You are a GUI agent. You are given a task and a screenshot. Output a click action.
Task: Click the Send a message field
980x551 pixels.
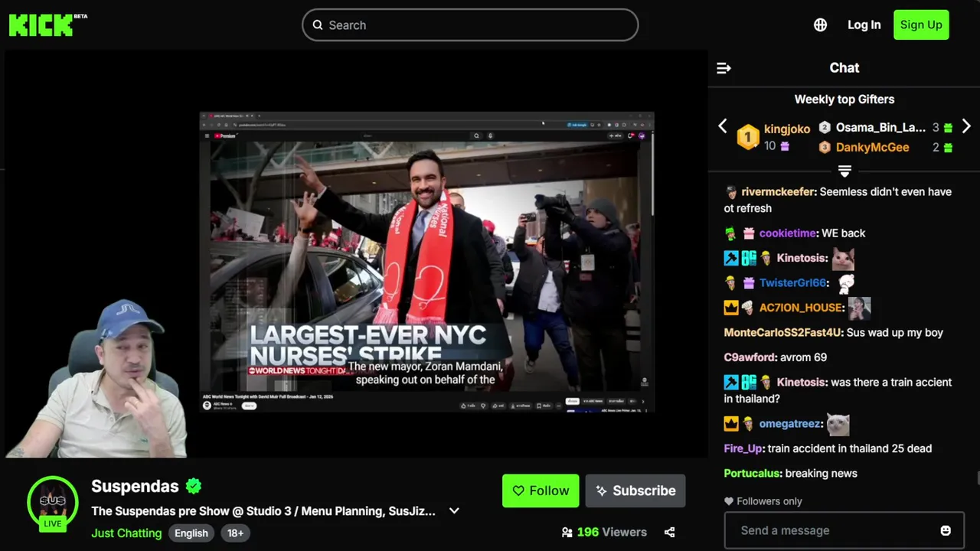pos(844,530)
